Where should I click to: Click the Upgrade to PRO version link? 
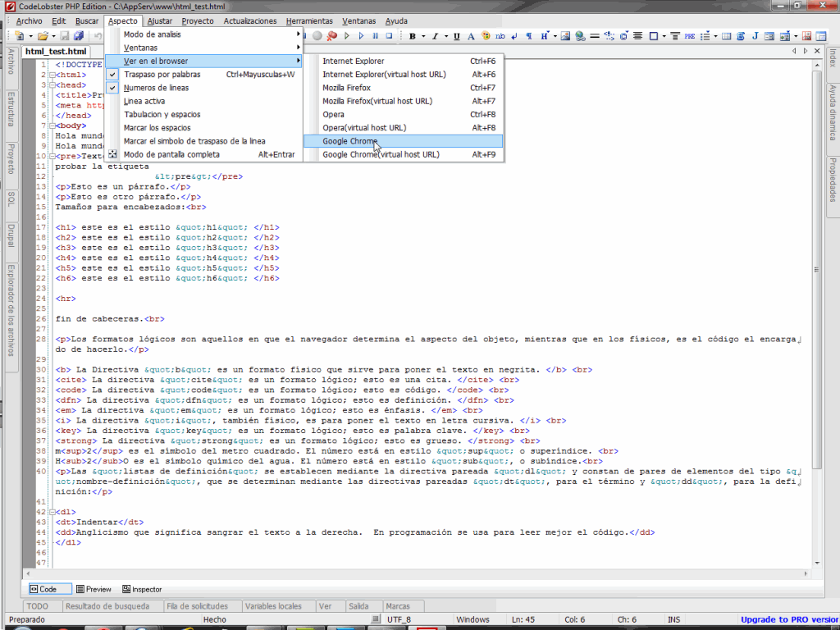(789, 619)
